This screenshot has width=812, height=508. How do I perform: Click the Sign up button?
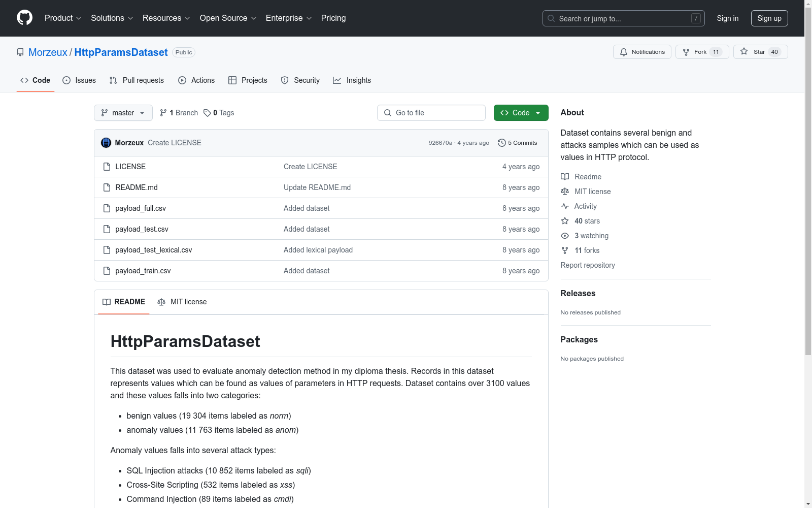(x=769, y=18)
